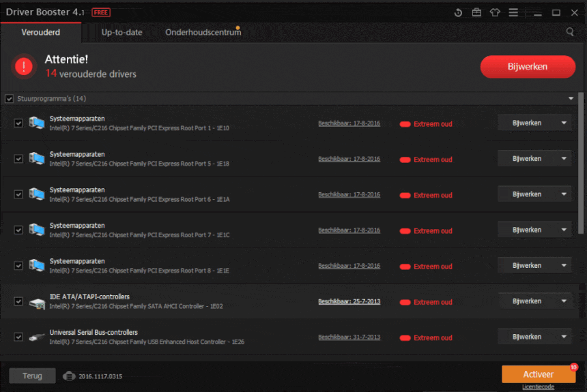This screenshot has width=587, height=392.
Task: Collapse the Stuurprogramma's section arrow
Action: click(x=571, y=99)
